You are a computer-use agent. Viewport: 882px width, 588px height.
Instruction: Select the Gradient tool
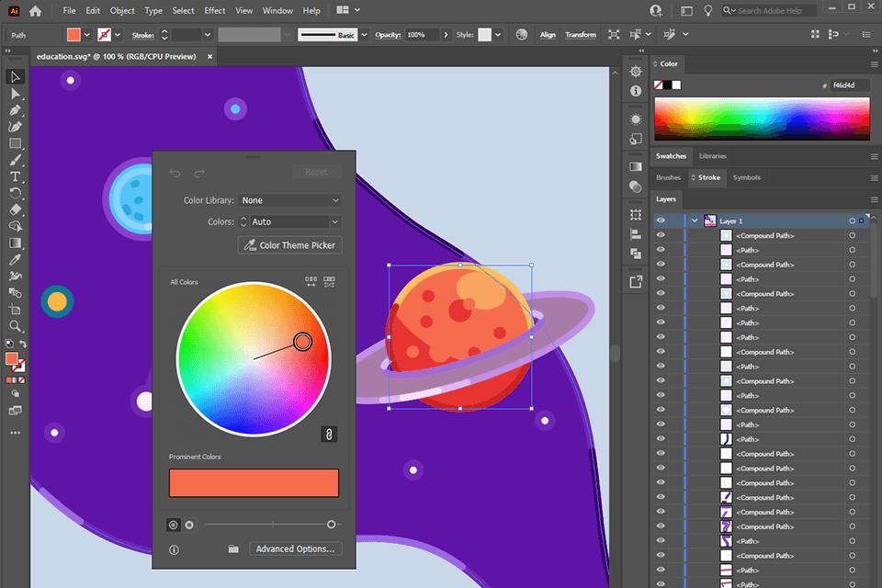click(x=16, y=243)
